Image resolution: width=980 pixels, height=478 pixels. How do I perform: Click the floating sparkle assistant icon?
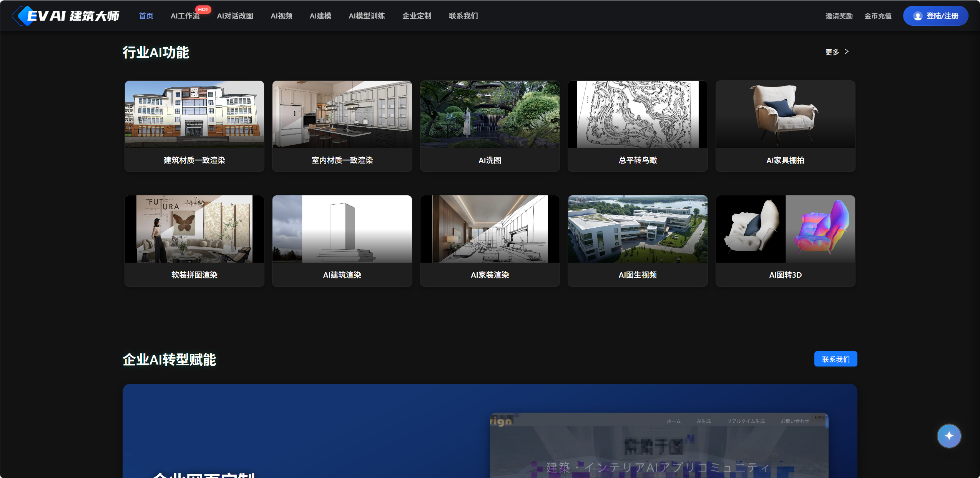point(949,436)
